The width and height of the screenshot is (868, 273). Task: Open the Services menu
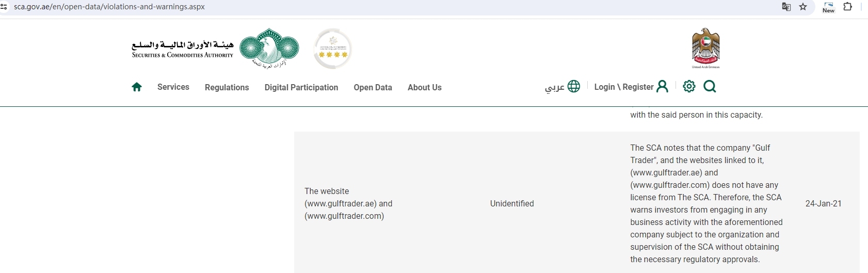(173, 87)
